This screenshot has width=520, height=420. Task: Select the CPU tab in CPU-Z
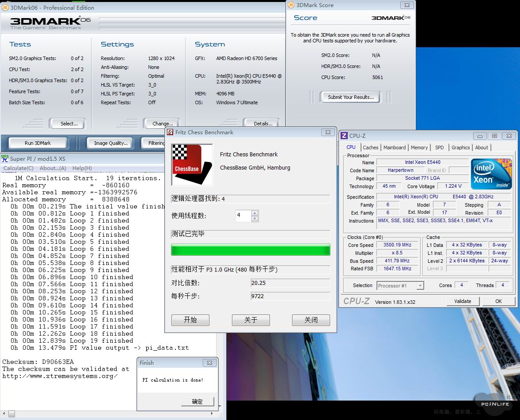pyautogui.click(x=351, y=147)
